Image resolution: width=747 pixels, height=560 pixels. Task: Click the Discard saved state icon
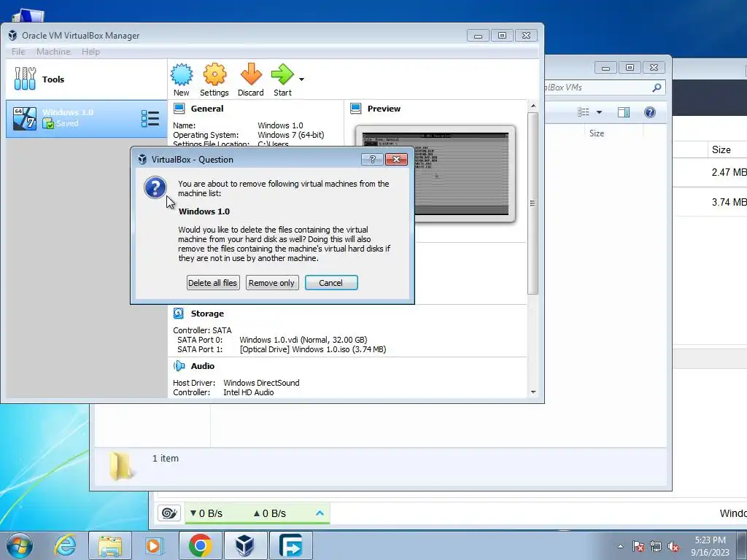[x=251, y=75]
